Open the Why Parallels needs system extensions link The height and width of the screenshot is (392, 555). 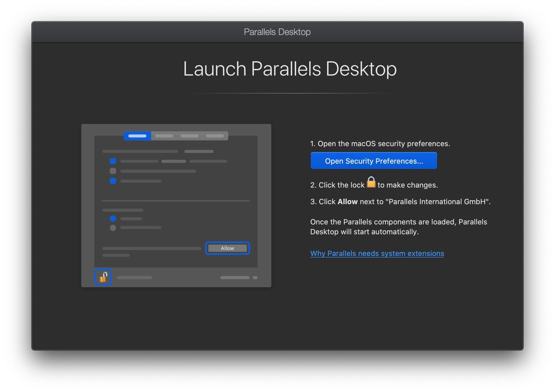coord(377,253)
